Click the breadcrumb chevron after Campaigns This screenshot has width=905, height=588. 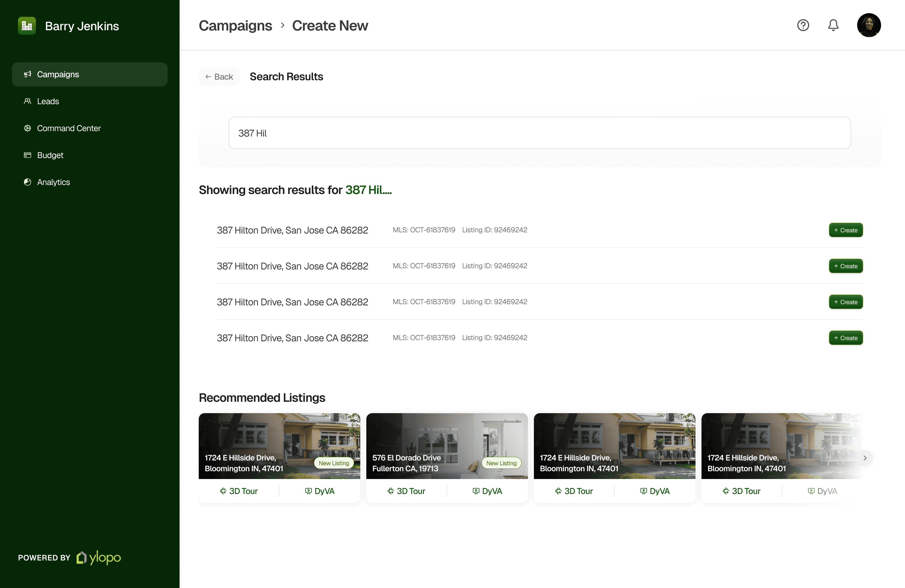click(x=283, y=25)
